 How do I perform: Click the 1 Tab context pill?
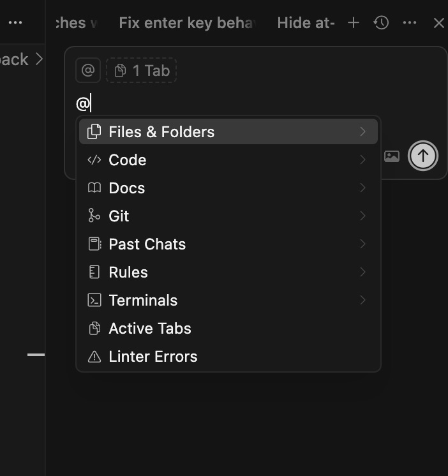(141, 71)
